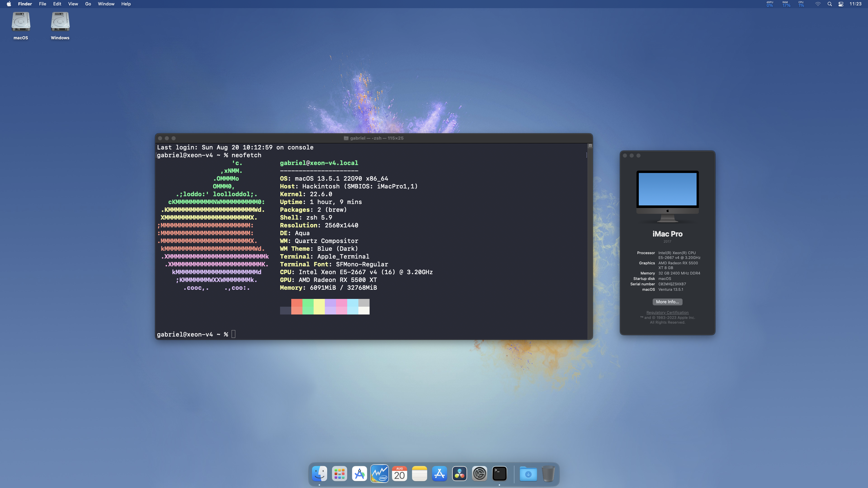Open Apple menu logo
This screenshot has width=868, height=488.
[9, 4]
